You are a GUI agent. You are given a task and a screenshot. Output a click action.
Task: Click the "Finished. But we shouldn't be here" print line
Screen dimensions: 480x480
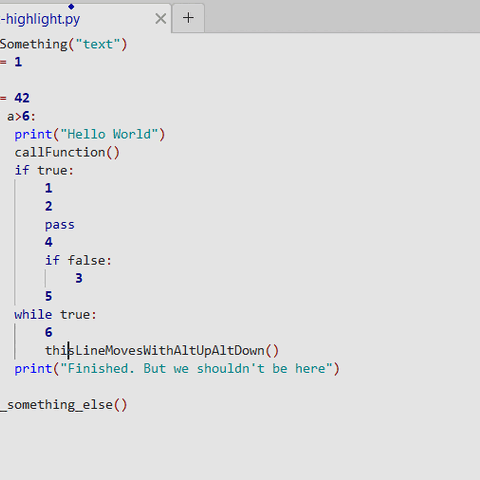point(177,369)
